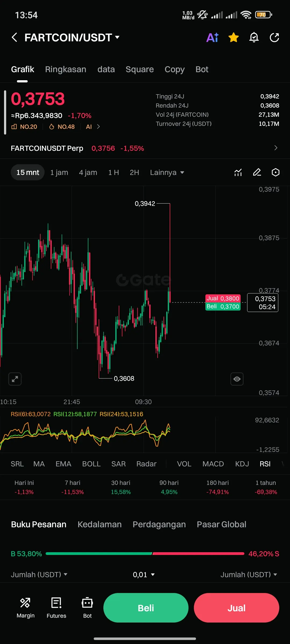
Task: Switch to the data tab
Action: click(x=106, y=69)
